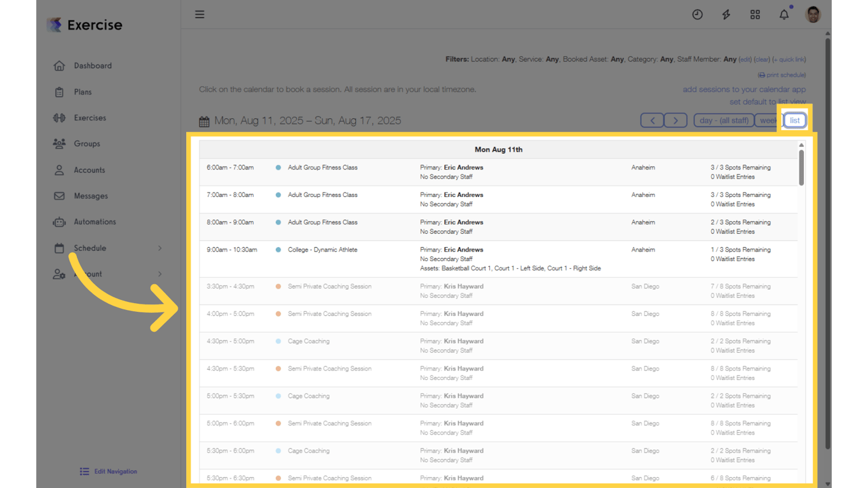Open the hamburger menu at top

click(200, 14)
